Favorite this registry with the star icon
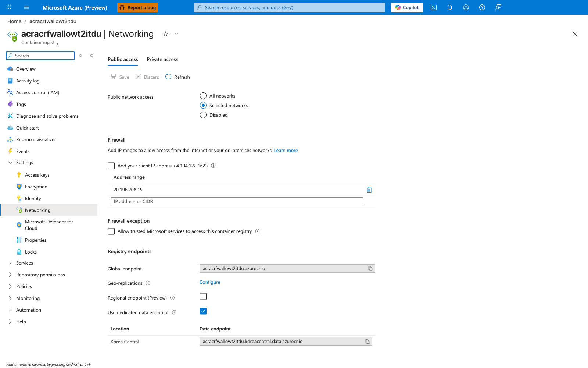 (x=165, y=34)
